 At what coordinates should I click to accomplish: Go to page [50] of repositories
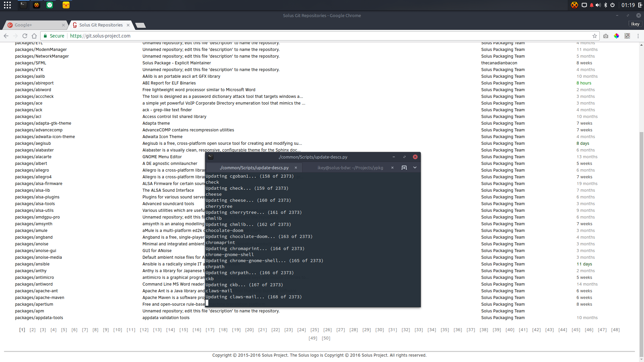[x=326, y=338]
